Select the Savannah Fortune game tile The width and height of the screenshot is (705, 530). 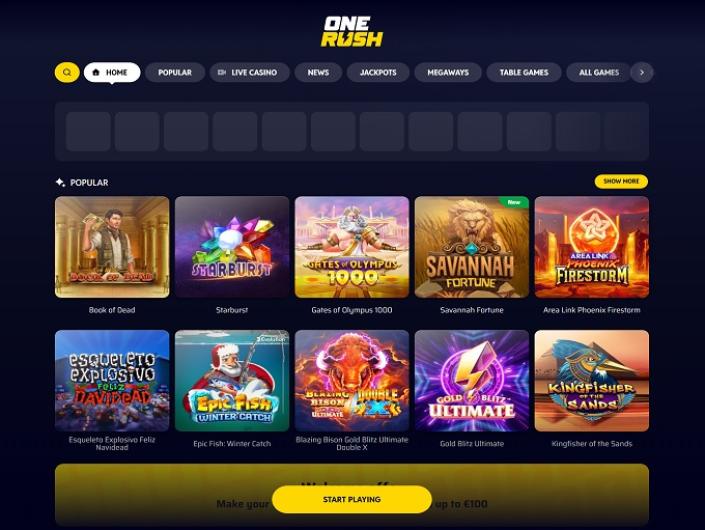472,247
